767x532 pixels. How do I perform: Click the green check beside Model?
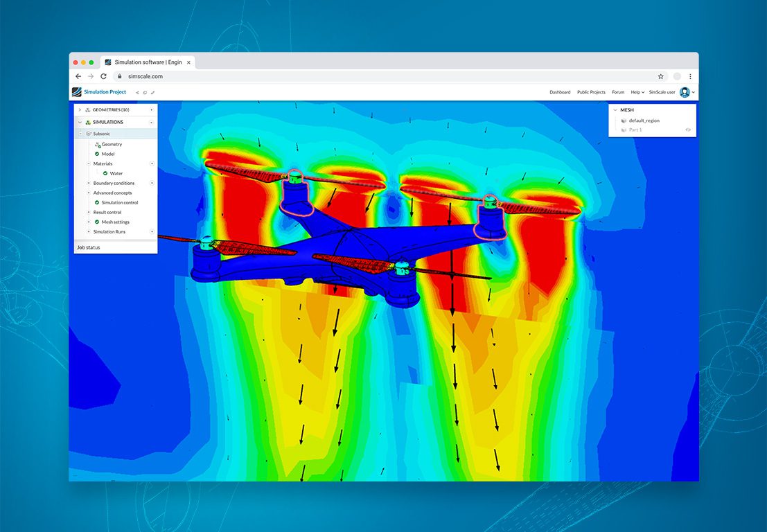click(97, 154)
